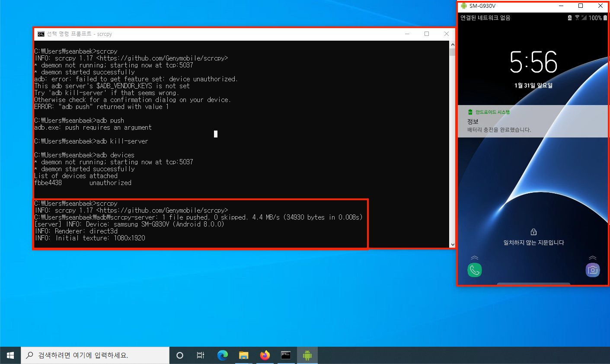Click 연결된 네트워크 없음 status text
This screenshot has width=610, height=364.
click(x=485, y=18)
